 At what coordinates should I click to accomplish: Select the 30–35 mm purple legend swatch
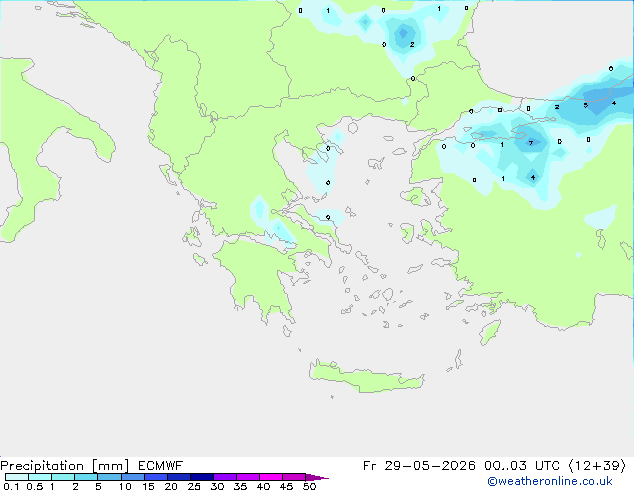(224, 477)
